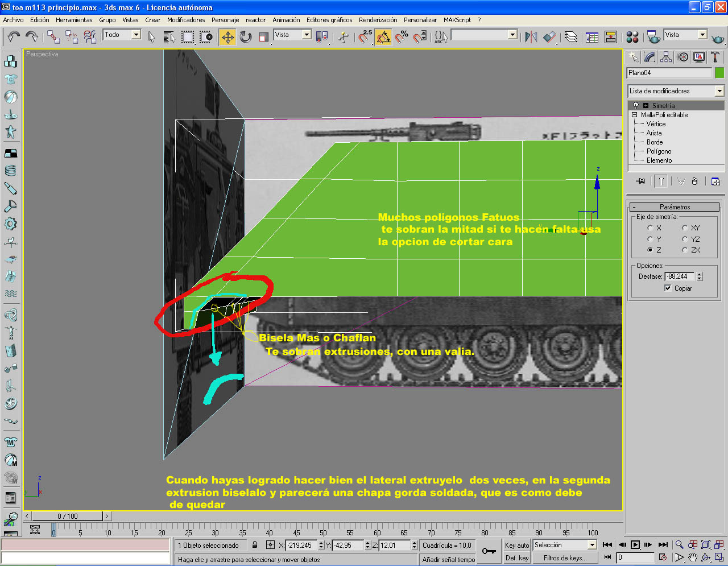Screen dimensions: 728x566
Task: Open the Mirror selected objects tool
Action: tap(531, 37)
